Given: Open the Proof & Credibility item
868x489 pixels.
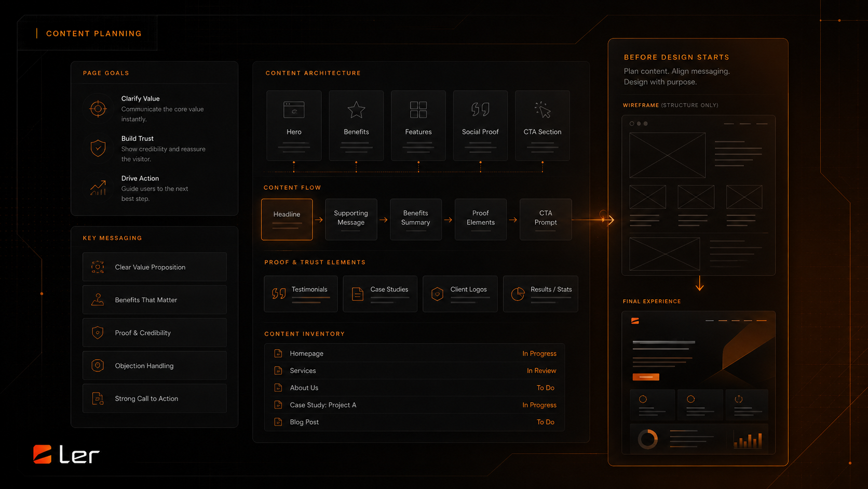Looking at the screenshot, I should click(155, 333).
